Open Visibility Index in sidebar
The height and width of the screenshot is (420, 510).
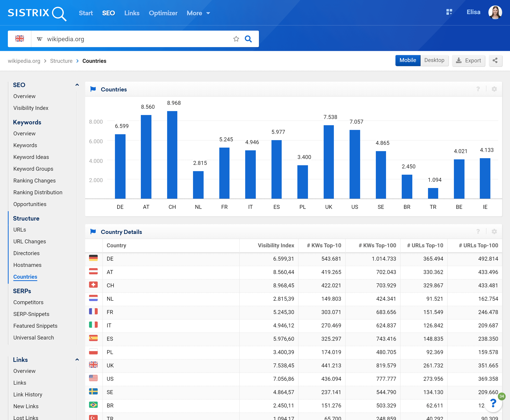click(x=31, y=108)
